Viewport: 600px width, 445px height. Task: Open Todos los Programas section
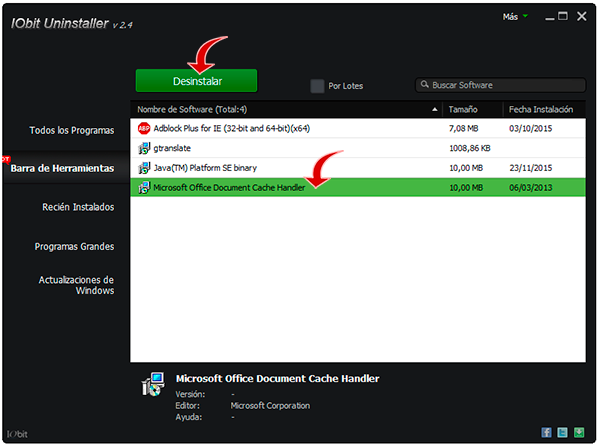click(x=72, y=130)
